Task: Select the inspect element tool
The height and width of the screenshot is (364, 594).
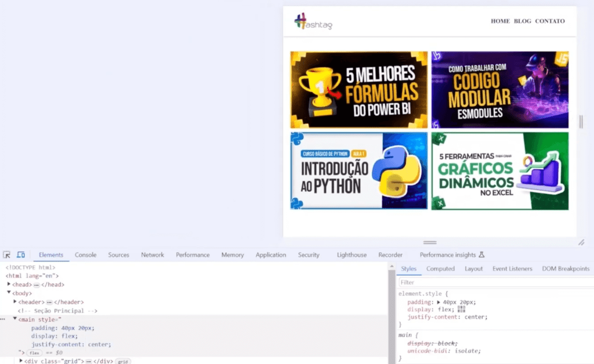Action: pos(7,254)
